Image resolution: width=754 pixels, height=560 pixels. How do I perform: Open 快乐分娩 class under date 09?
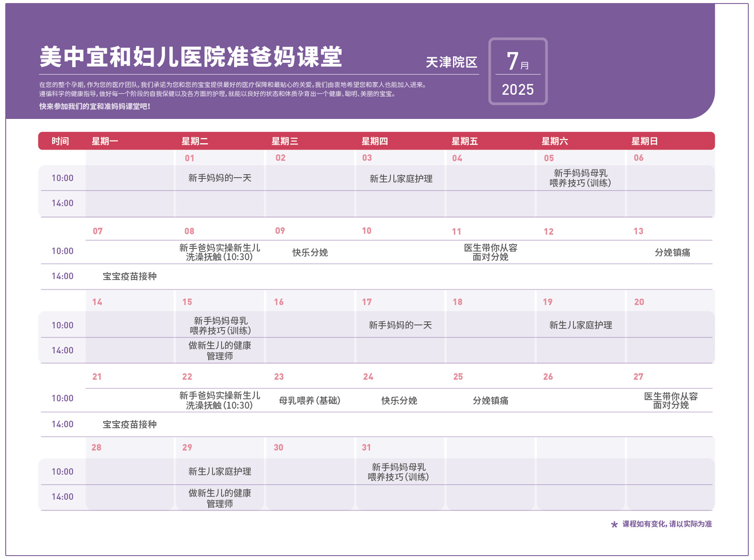[310, 253]
